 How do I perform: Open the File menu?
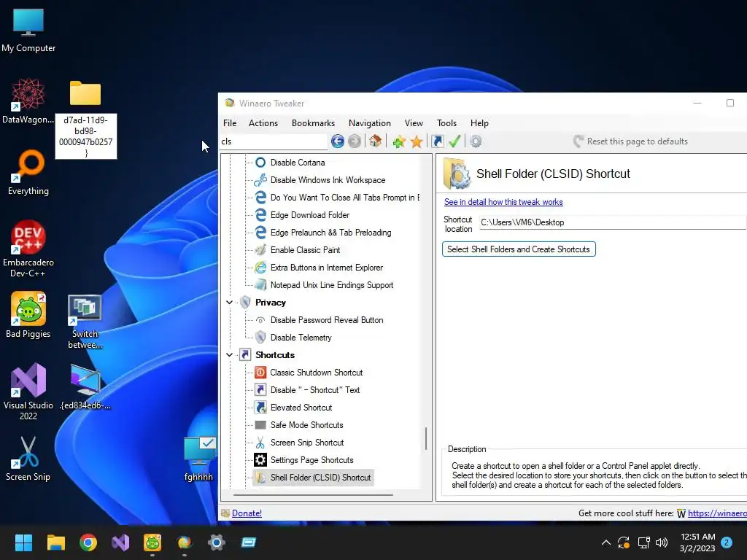[230, 122]
